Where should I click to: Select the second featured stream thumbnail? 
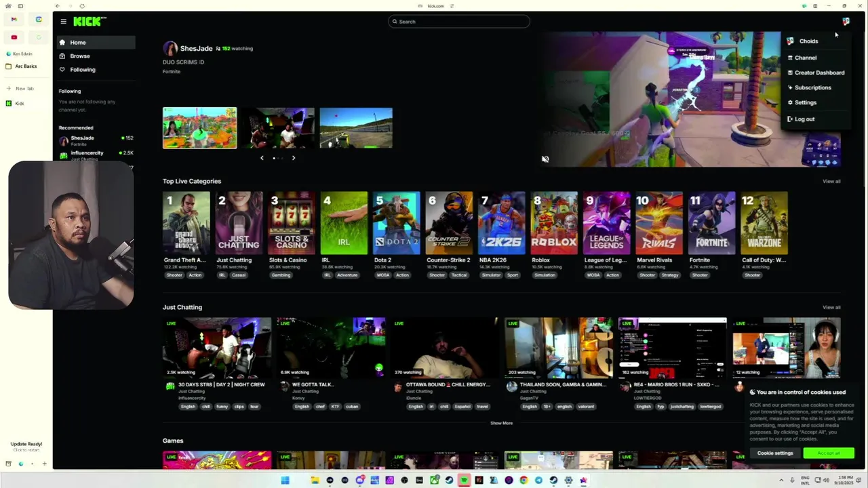click(x=278, y=127)
